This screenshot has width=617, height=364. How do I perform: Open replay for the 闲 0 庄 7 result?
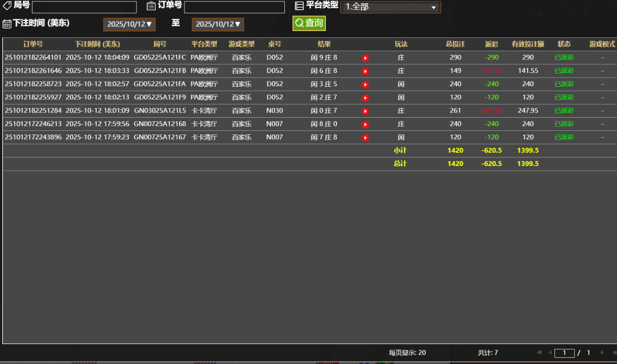365,110
